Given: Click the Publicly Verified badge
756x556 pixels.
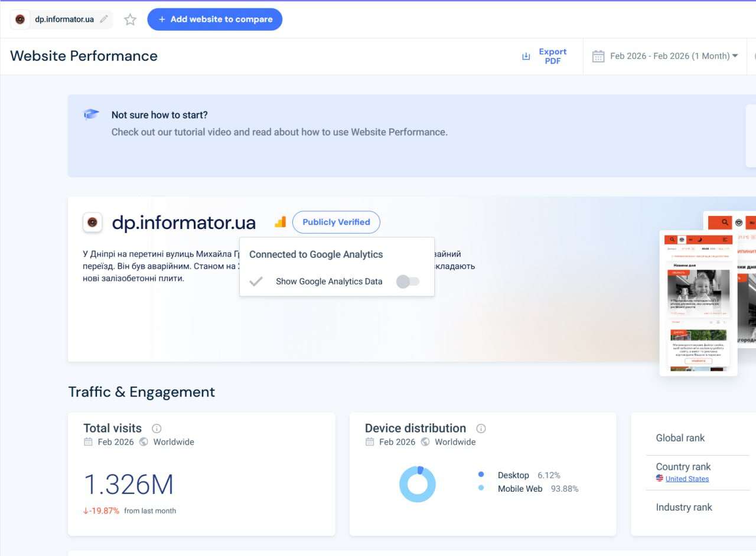Looking at the screenshot, I should (x=336, y=222).
